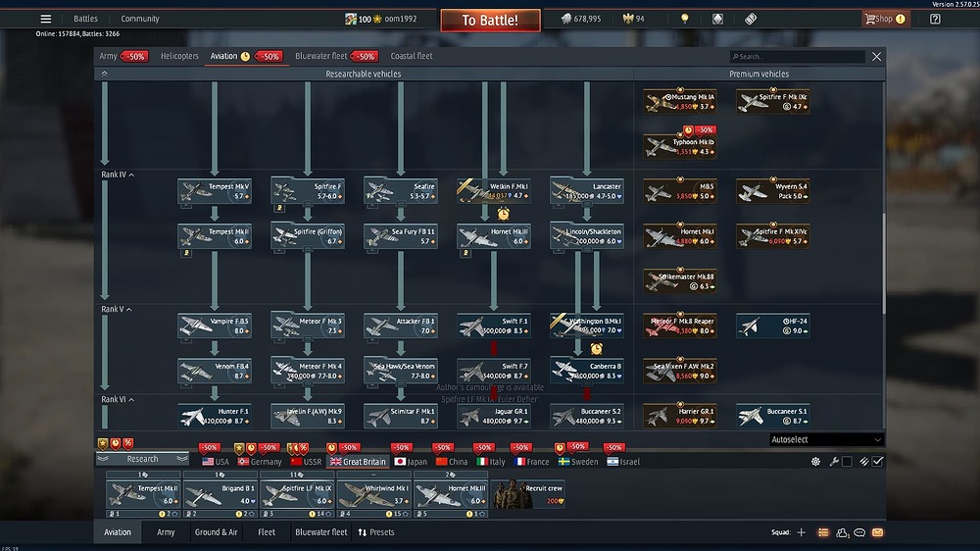The image size is (980, 551).
Task: Select the Buccaneer S.2 jet
Action: pyautogui.click(x=587, y=416)
